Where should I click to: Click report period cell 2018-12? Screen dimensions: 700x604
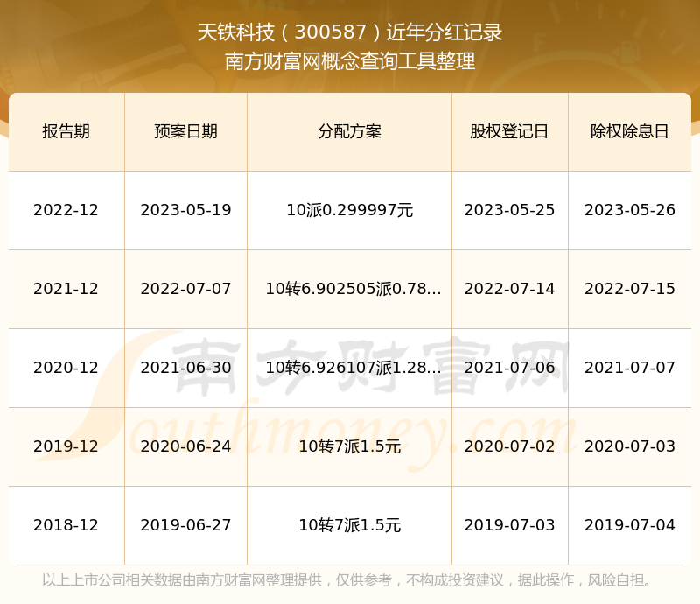coord(66,524)
